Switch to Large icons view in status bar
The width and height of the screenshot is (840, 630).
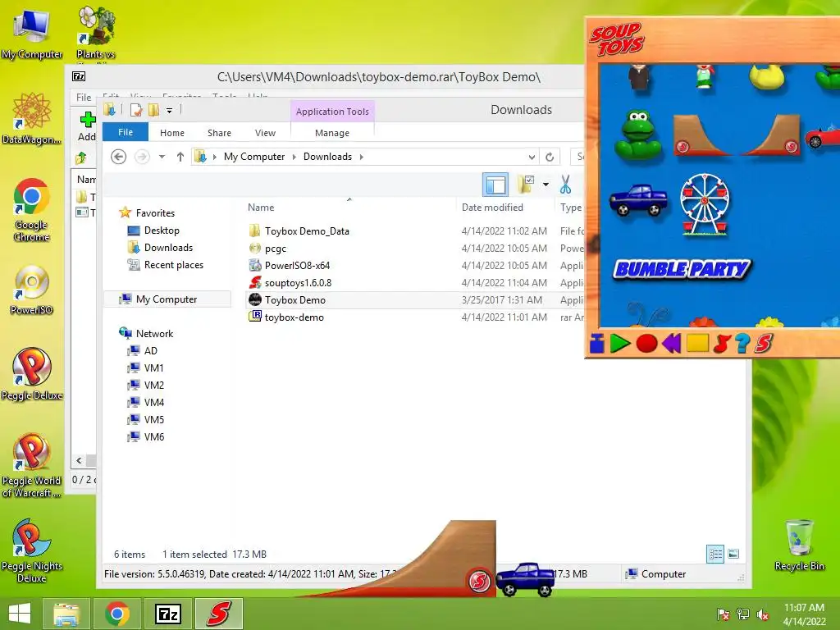tap(733, 554)
